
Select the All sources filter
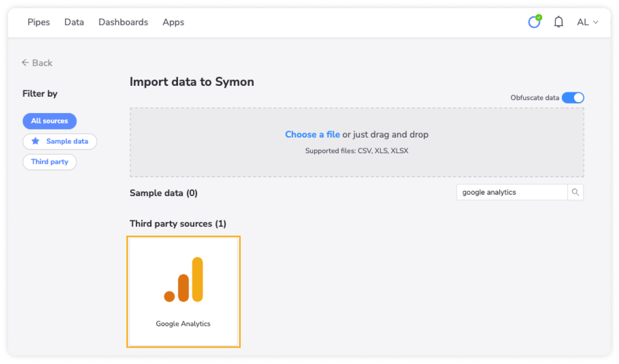[49, 121]
